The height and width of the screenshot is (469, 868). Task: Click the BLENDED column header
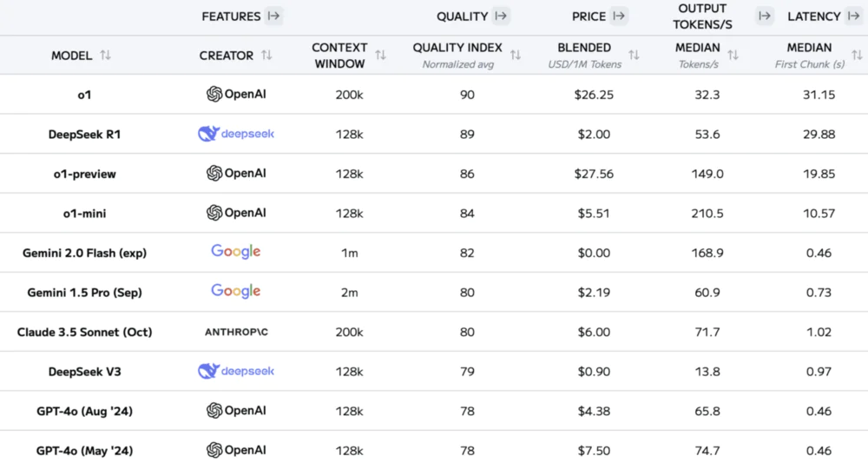click(x=584, y=48)
